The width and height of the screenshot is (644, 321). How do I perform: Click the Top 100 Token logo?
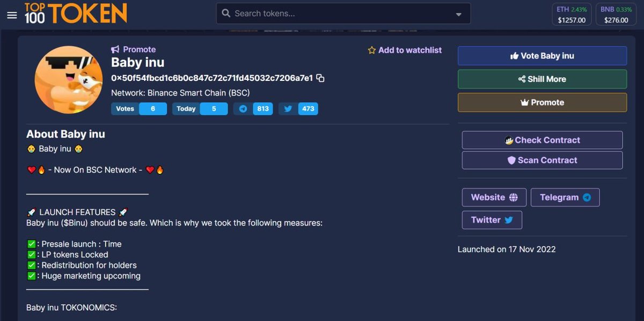click(76, 13)
